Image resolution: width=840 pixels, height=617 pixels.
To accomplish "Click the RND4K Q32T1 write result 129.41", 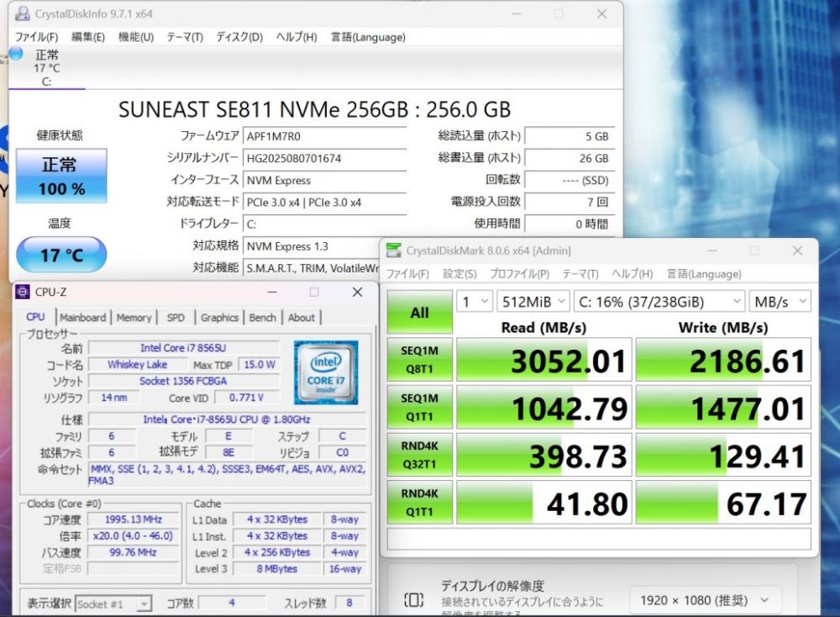I will click(723, 455).
